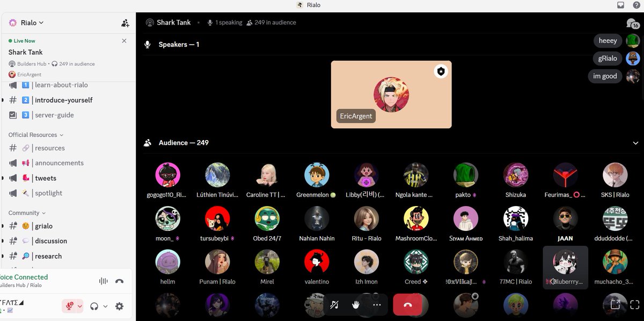Collapse the Audience section chevron
Viewport: 644px width, 321px height.
[x=636, y=143]
